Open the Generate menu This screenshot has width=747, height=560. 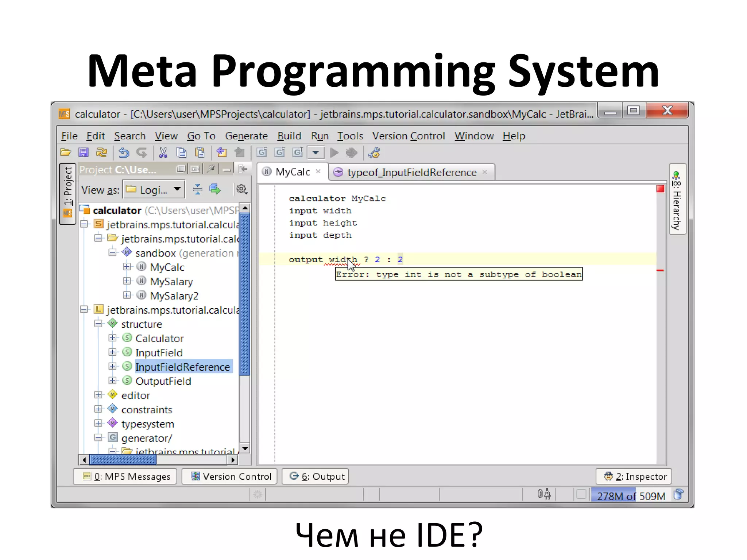click(246, 136)
